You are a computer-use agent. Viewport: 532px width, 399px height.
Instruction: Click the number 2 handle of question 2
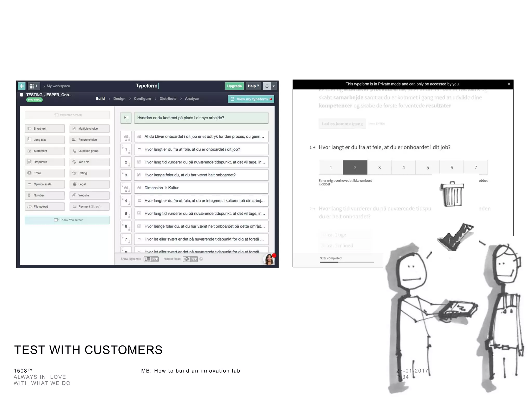pos(126,162)
